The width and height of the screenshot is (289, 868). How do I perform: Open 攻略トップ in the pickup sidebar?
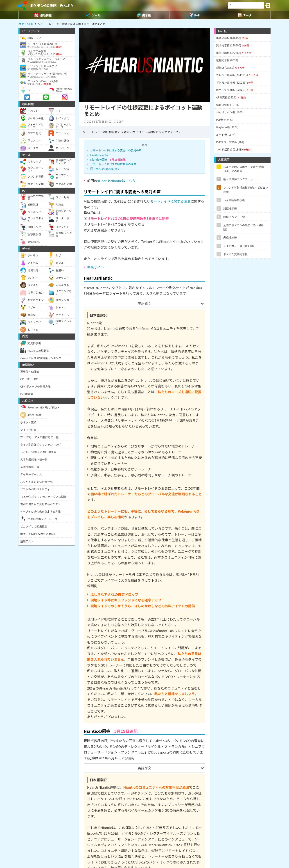click(46, 38)
